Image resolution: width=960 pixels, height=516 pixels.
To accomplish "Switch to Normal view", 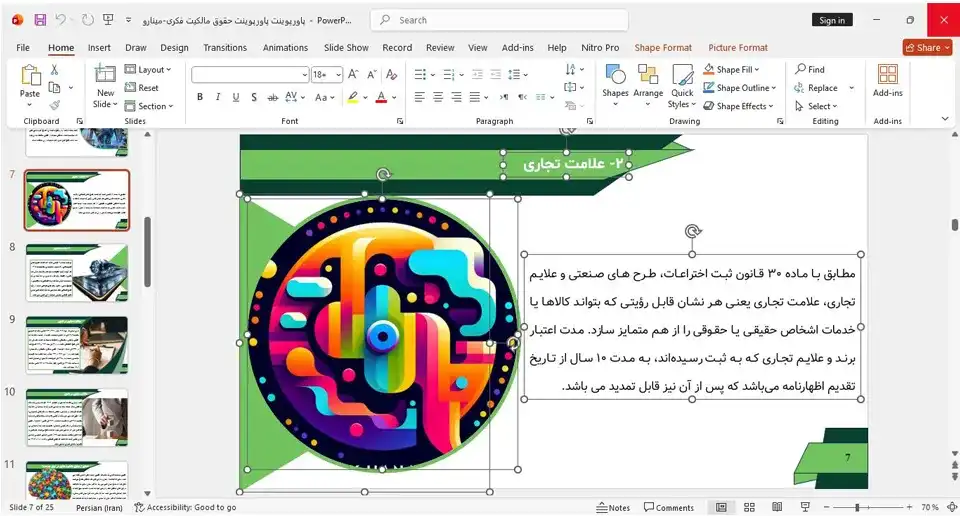I will [x=721, y=507].
